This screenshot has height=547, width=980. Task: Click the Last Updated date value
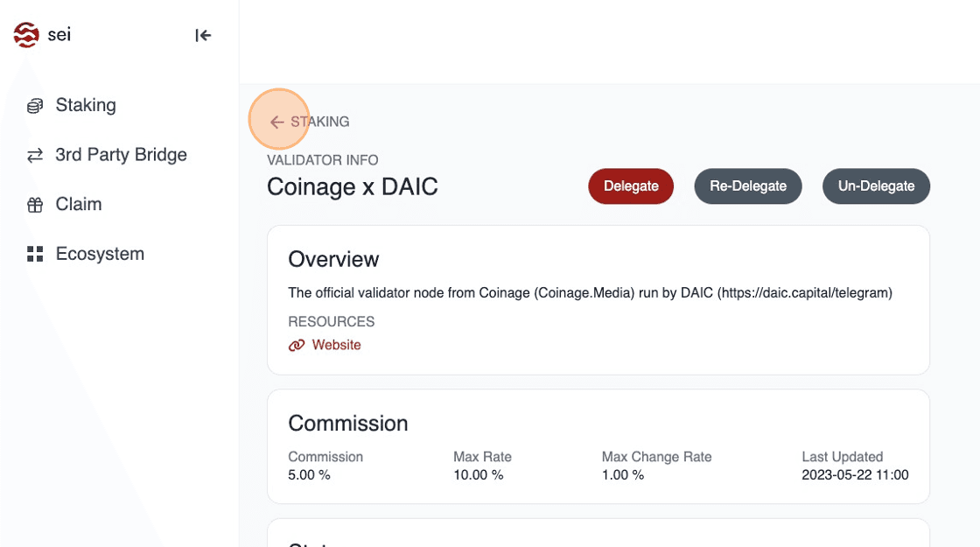coord(854,475)
